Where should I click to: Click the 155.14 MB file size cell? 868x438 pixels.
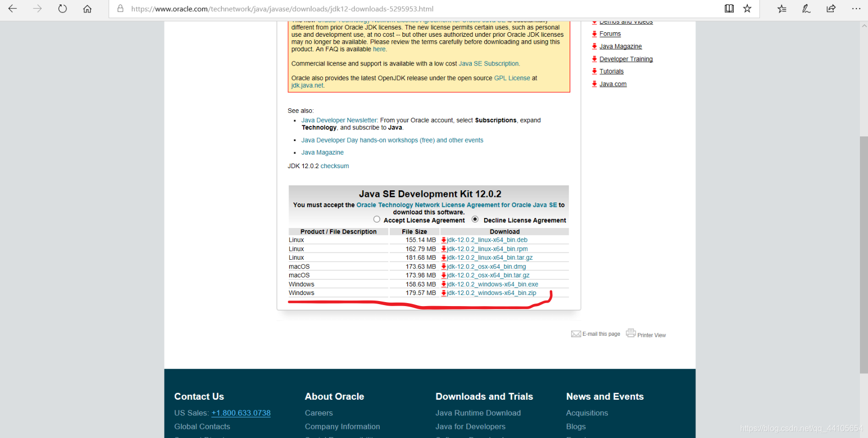click(414, 240)
